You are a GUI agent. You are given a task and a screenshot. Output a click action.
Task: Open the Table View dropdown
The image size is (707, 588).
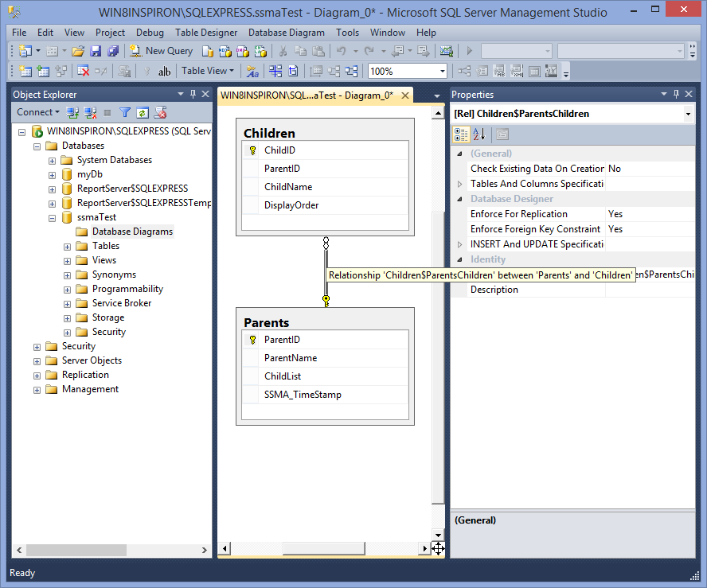pyautogui.click(x=208, y=71)
